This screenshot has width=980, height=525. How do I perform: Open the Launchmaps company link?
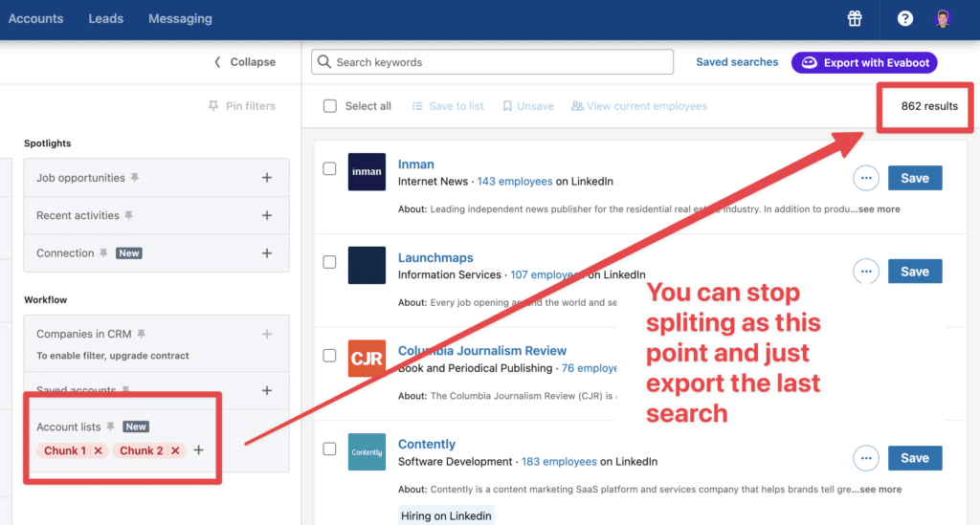[435, 257]
